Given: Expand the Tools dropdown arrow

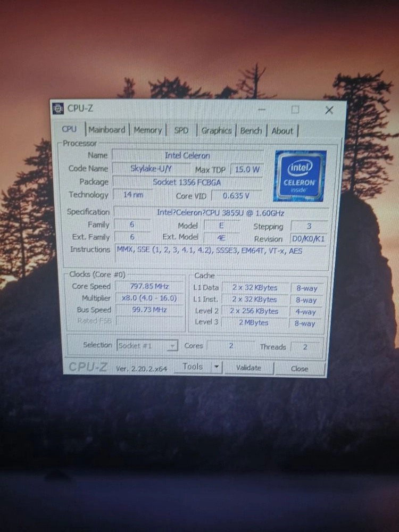Looking at the screenshot, I should click(217, 367).
